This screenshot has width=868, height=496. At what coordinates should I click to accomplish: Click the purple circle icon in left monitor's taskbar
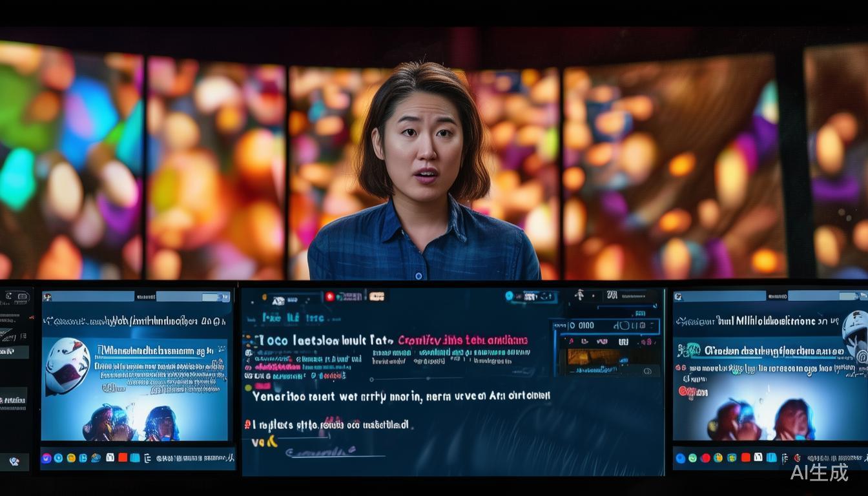pyautogui.click(x=46, y=458)
